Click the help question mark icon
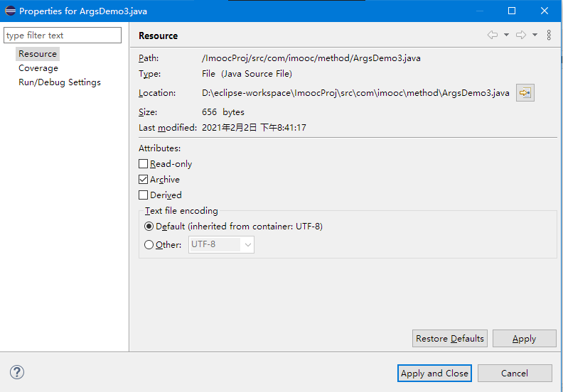This screenshot has height=392, width=563. (x=17, y=373)
